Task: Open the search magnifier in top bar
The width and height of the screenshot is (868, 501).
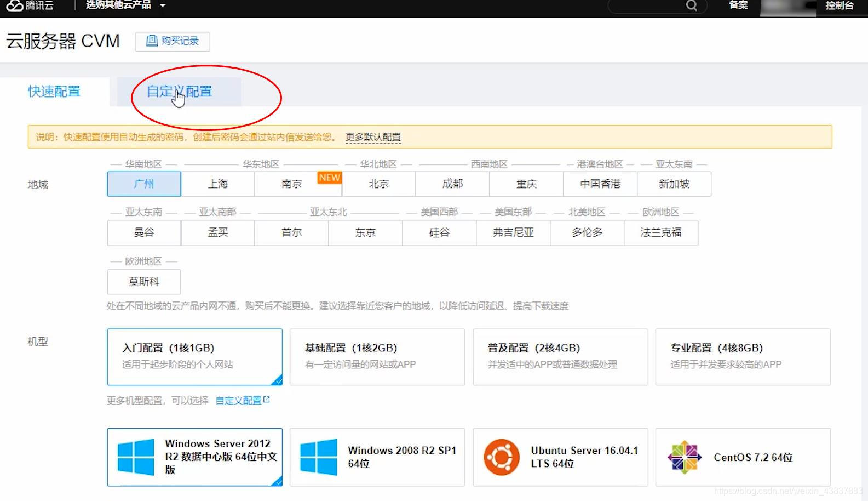Action: pos(692,5)
